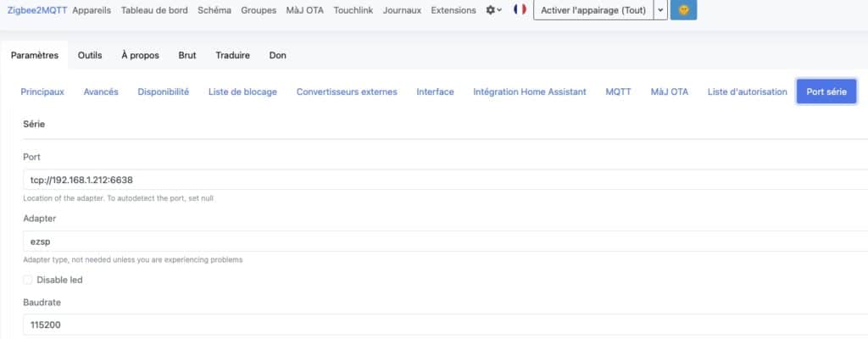Open Interface settings section

(435, 92)
